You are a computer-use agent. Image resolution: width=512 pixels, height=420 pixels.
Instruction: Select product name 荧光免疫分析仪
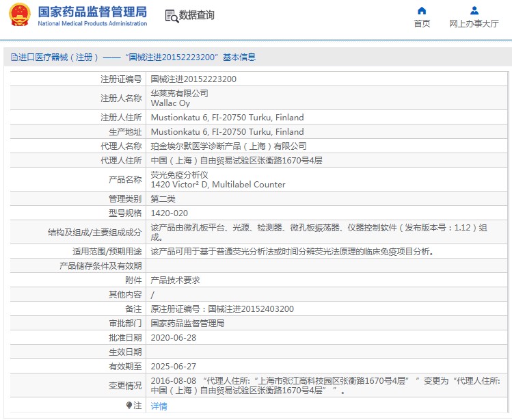click(179, 175)
